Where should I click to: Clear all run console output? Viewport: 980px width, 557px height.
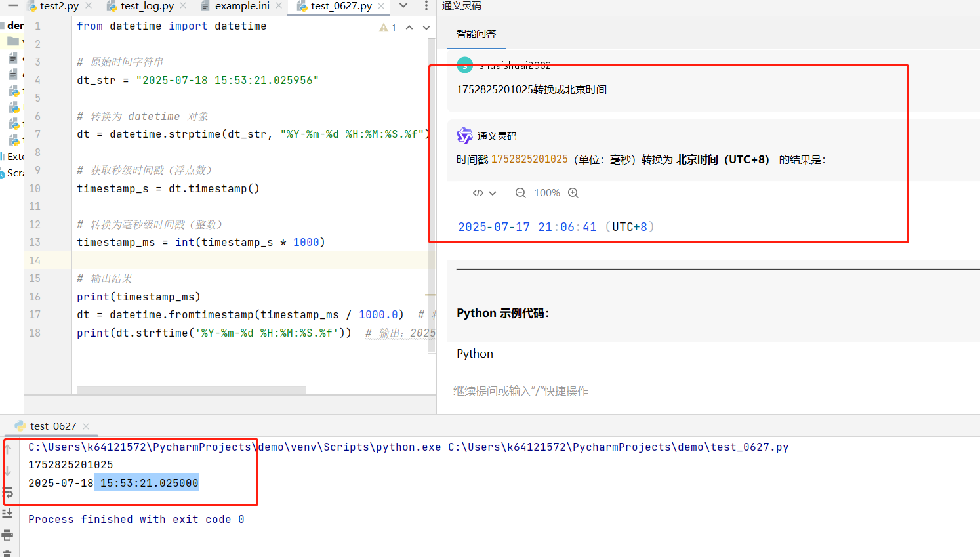coord(8,553)
